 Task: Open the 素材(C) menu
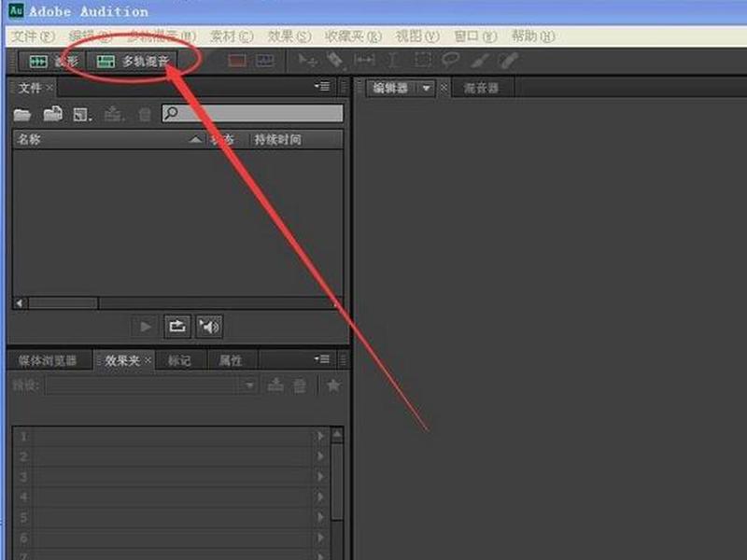(232, 36)
